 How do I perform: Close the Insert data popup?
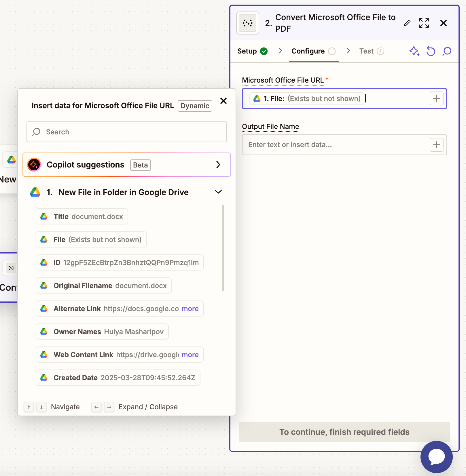coord(223,101)
